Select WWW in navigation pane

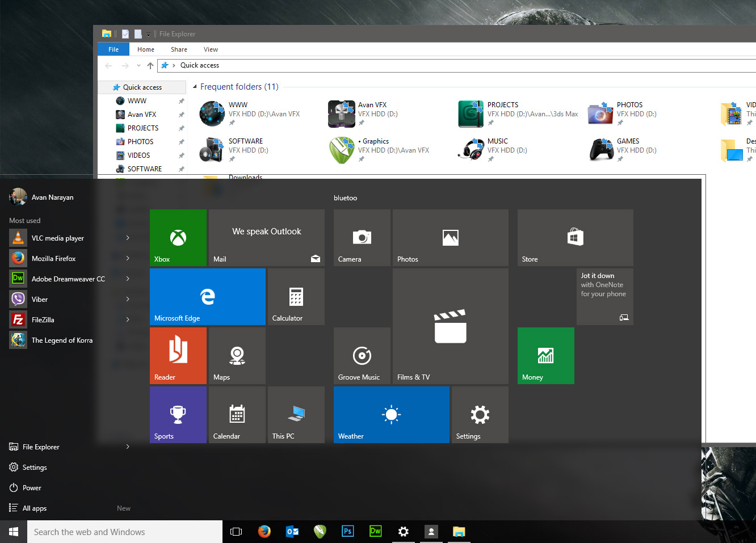coord(137,100)
